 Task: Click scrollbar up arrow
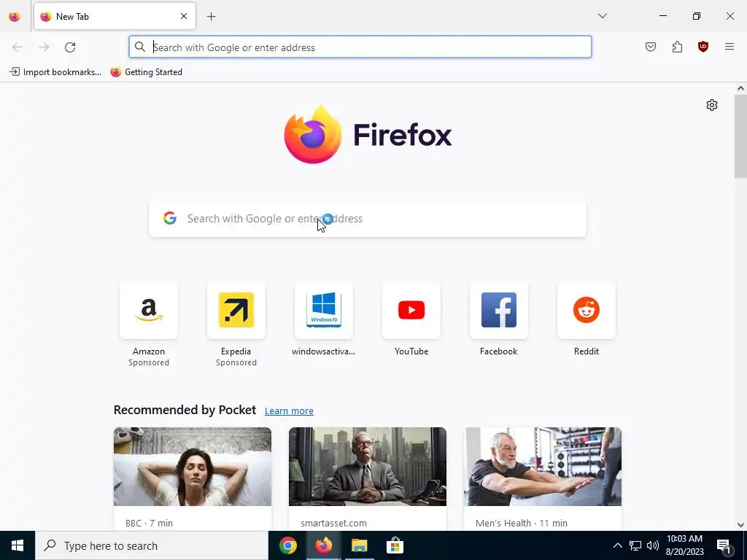(740, 88)
